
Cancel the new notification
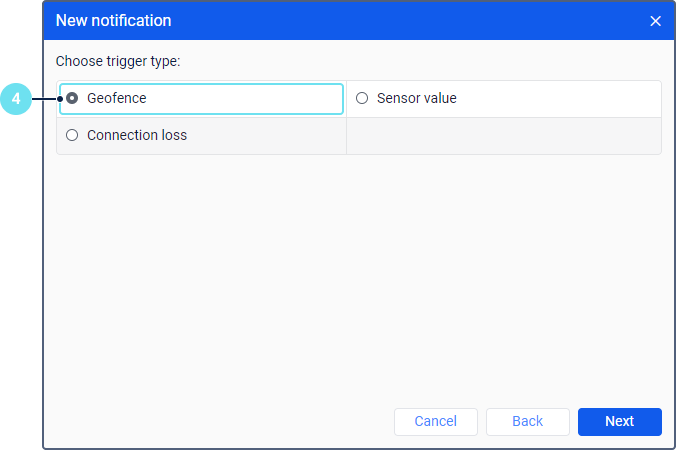435,421
